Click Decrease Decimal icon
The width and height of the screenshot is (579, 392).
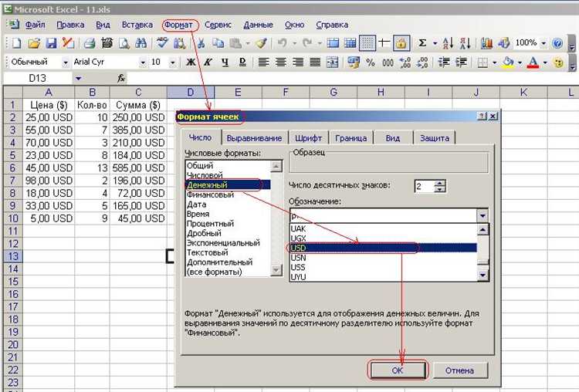coord(422,63)
